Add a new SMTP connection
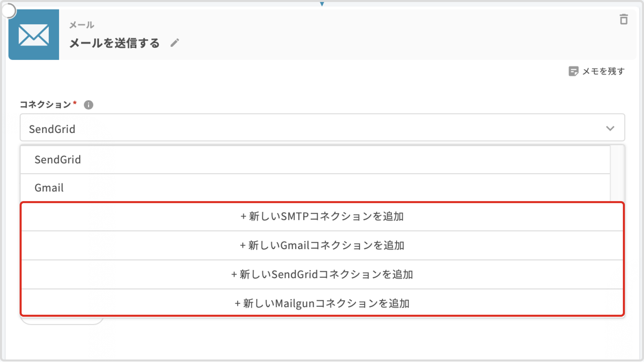 [x=322, y=216]
